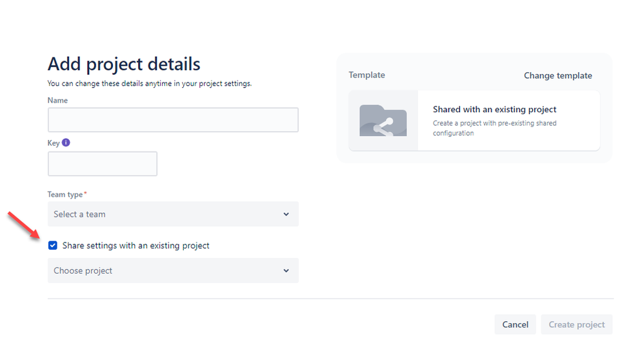The image size is (644, 347).
Task: Focus the project Name input field
Action: (x=173, y=120)
